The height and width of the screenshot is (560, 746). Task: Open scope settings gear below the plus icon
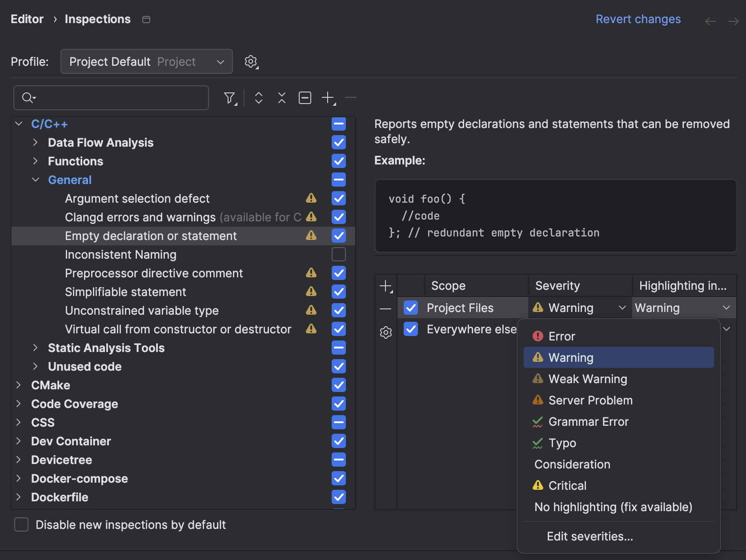[385, 332]
